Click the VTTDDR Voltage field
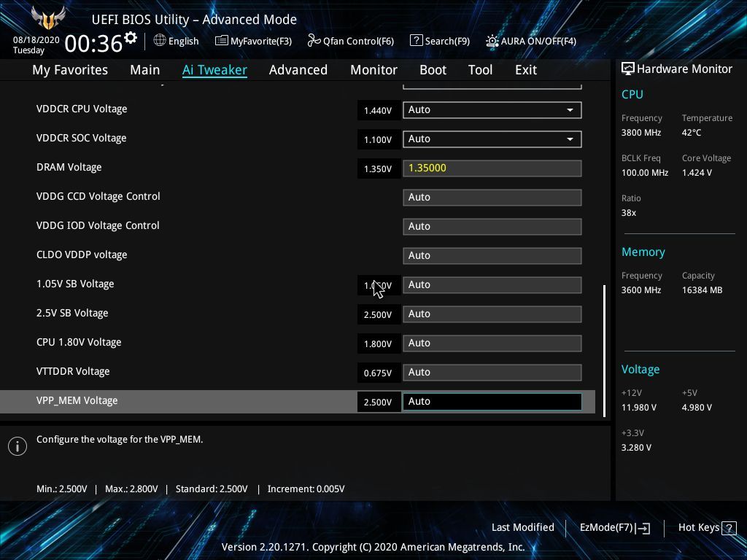Screen dimensions: 747x560 click(x=492, y=373)
